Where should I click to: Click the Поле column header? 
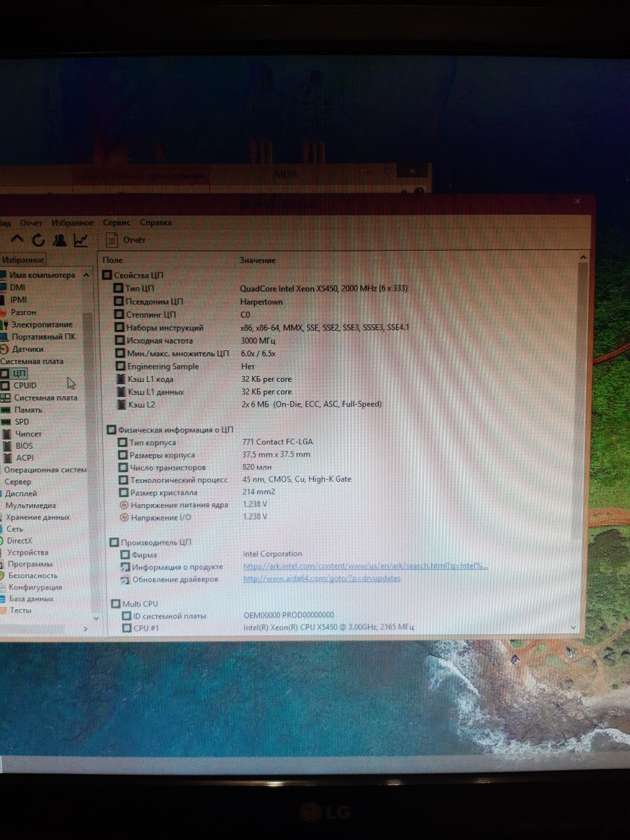point(113,261)
